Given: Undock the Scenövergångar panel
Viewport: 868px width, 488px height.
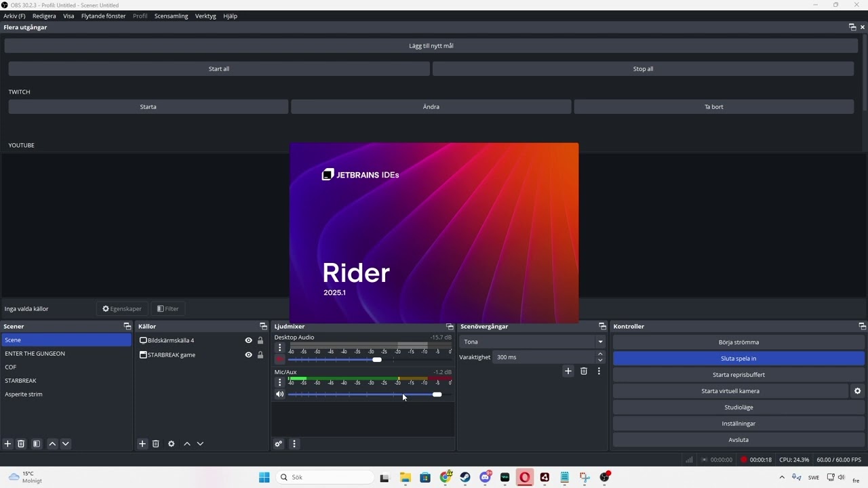Looking at the screenshot, I should point(602,327).
